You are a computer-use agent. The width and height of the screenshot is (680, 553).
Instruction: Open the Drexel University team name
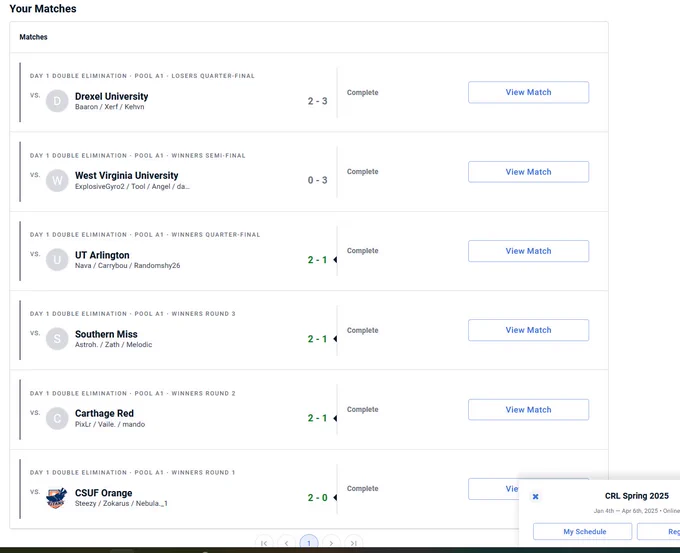(x=111, y=96)
